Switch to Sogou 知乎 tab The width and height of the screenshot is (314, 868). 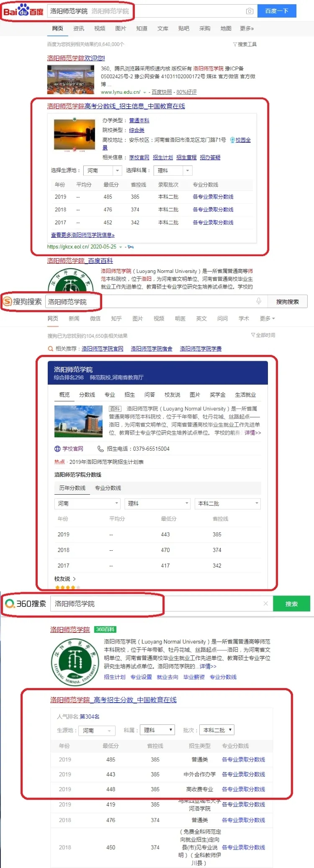coord(116,318)
